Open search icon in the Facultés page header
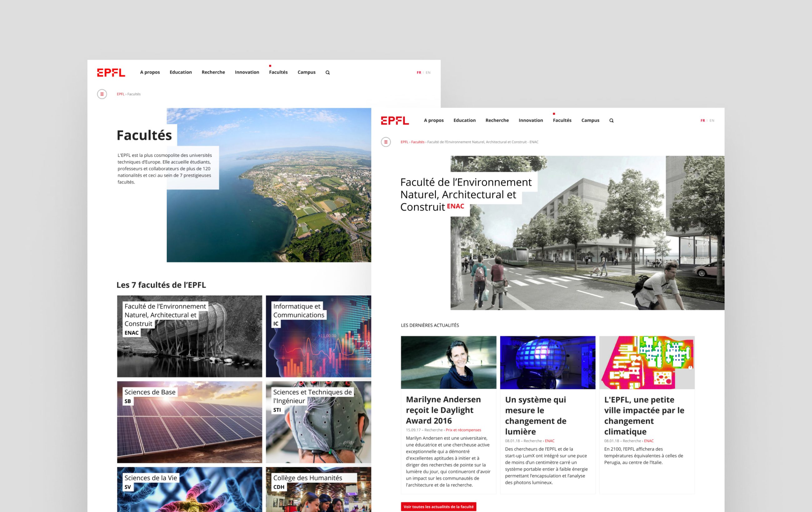 [327, 72]
